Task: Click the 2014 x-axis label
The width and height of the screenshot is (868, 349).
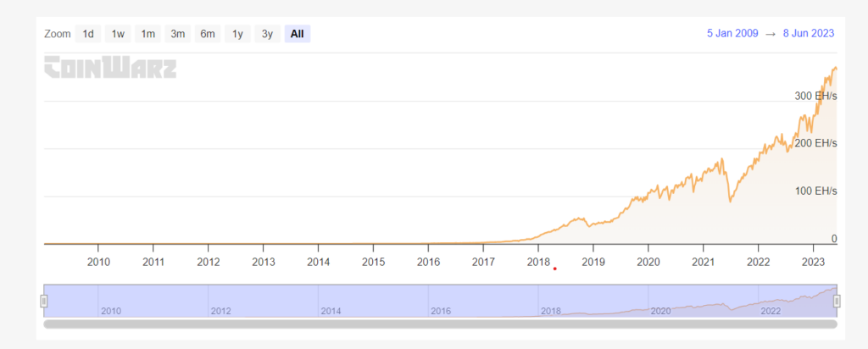Action: click(319, 262)
